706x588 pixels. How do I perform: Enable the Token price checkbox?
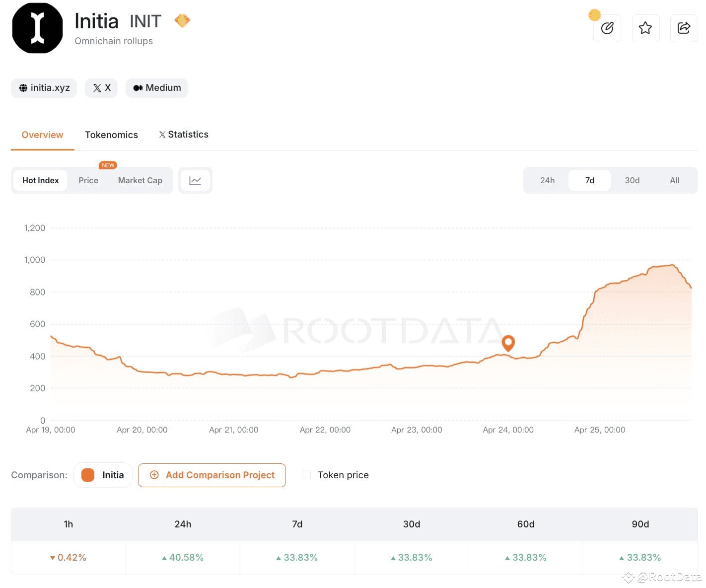(x=306, y=474)
